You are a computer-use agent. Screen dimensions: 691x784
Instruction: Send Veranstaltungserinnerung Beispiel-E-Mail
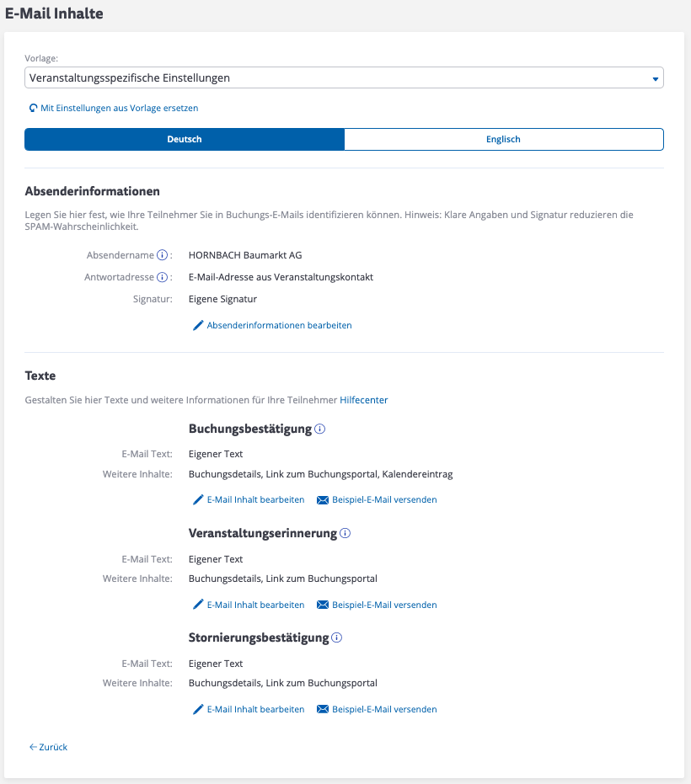click(384, 605)
